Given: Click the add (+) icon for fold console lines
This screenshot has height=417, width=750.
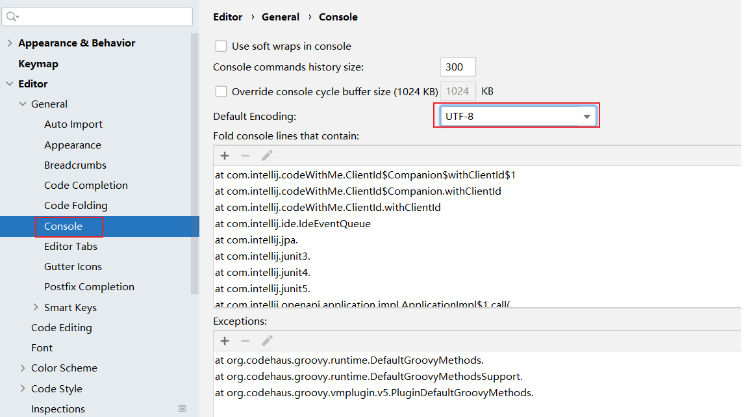Looking at the screenshot, I should coord(225,155).
